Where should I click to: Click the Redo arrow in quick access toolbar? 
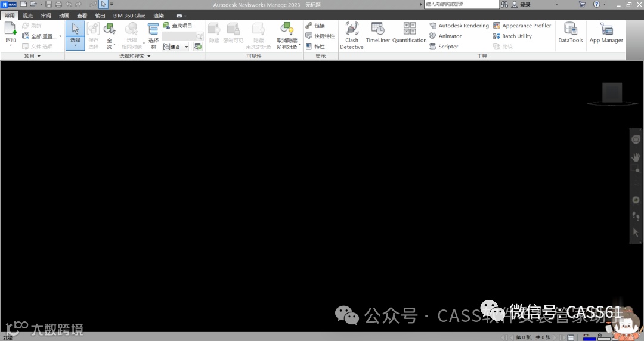point(79,4)
